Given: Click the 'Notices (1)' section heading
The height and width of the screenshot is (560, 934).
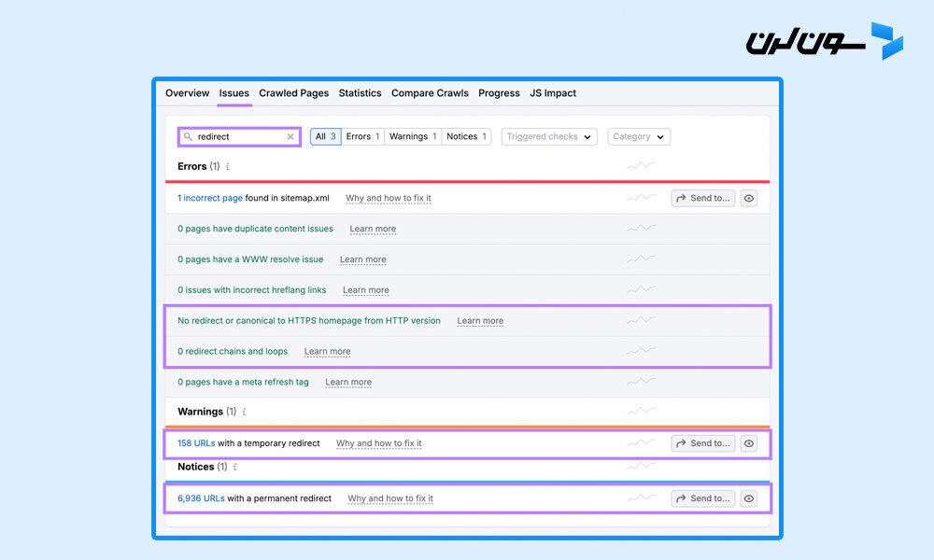Looking at the screenshot, I should (x=203, y=468).
